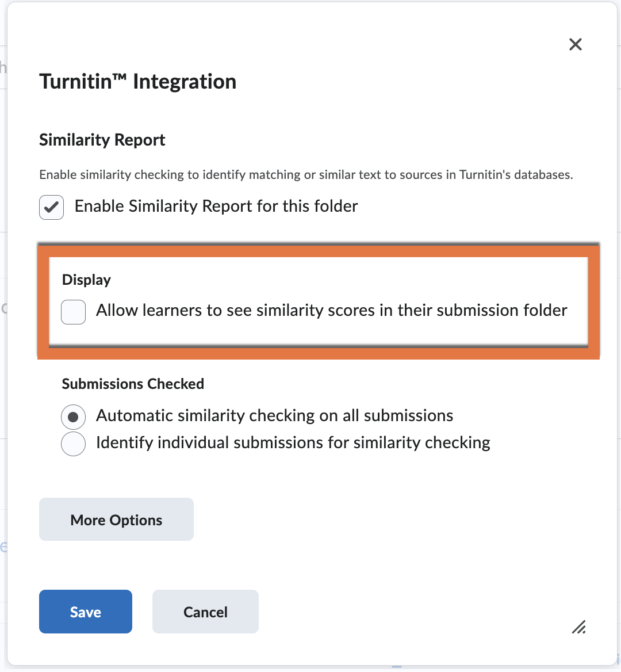Save the Turnitin settings
The height and width of the screenshot is (672, 621).
(x=86, y=612)
